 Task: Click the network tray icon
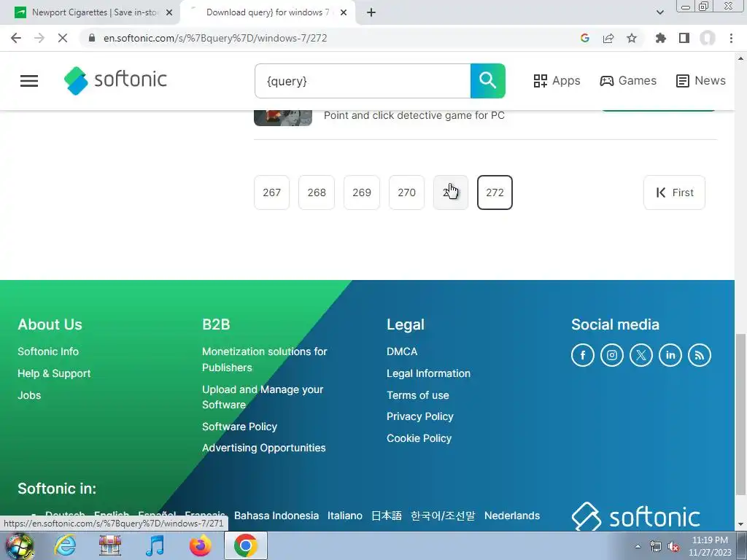(x=656, y=547)
